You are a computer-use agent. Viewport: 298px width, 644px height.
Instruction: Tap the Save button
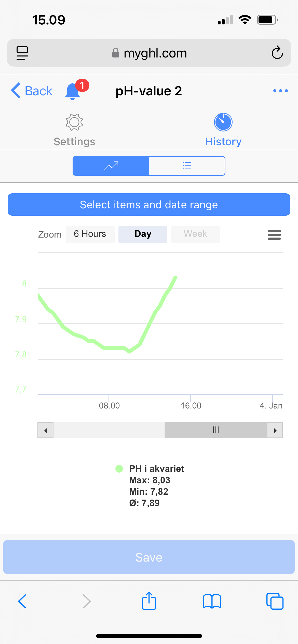pyautogui.click(x=149, y=557)
